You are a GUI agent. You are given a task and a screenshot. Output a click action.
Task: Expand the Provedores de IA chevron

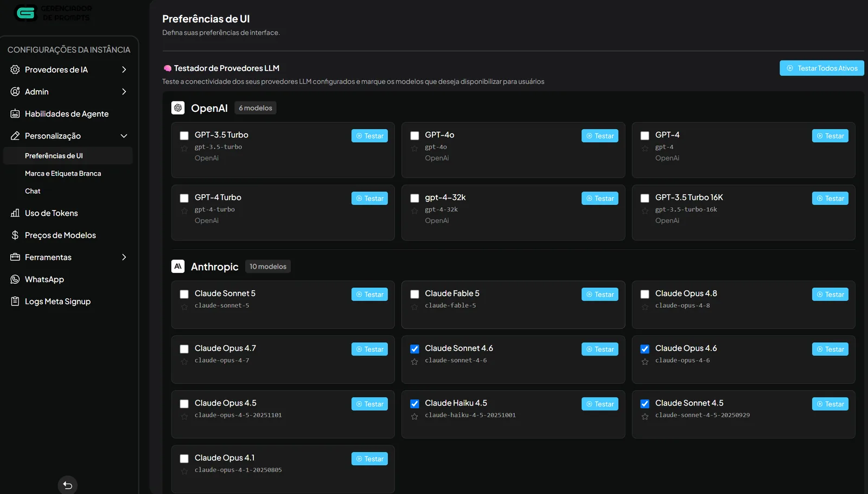pyautogui.click(x=124, y=69)
